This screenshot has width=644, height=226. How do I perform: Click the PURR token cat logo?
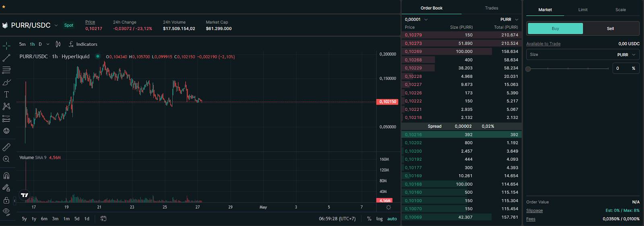5,25
